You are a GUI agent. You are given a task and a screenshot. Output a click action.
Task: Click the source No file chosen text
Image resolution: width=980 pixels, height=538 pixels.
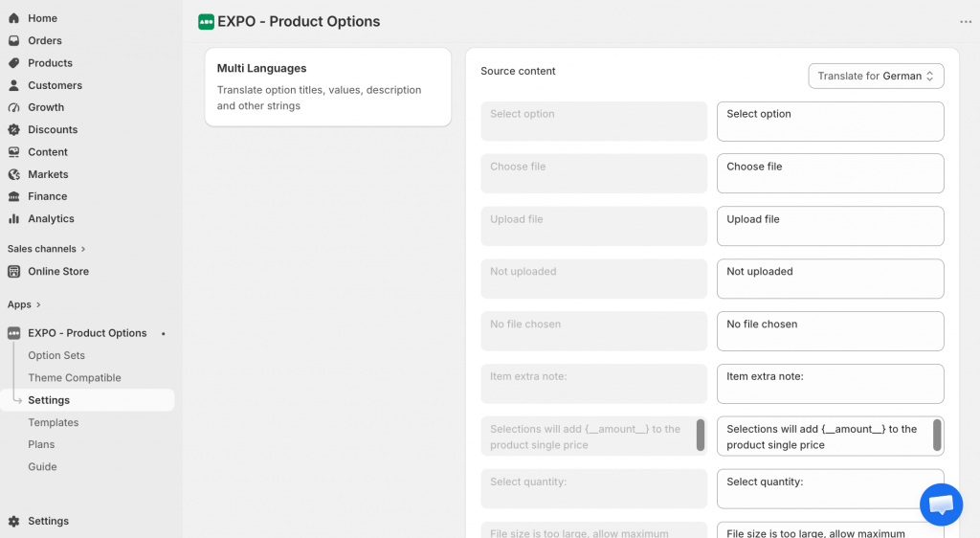[525, 325]
